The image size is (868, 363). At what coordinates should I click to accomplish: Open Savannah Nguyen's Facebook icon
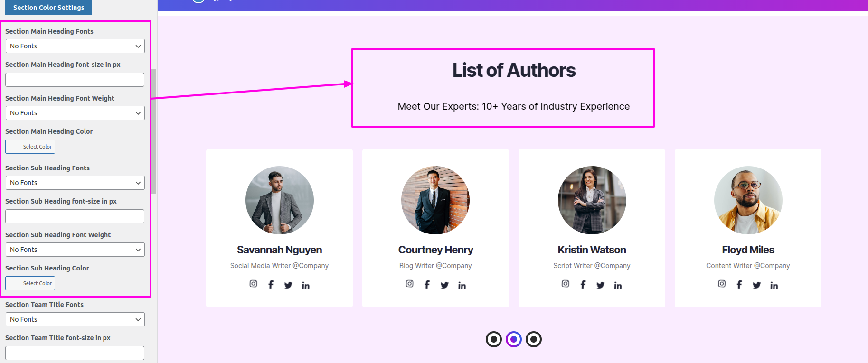(271, 284)
